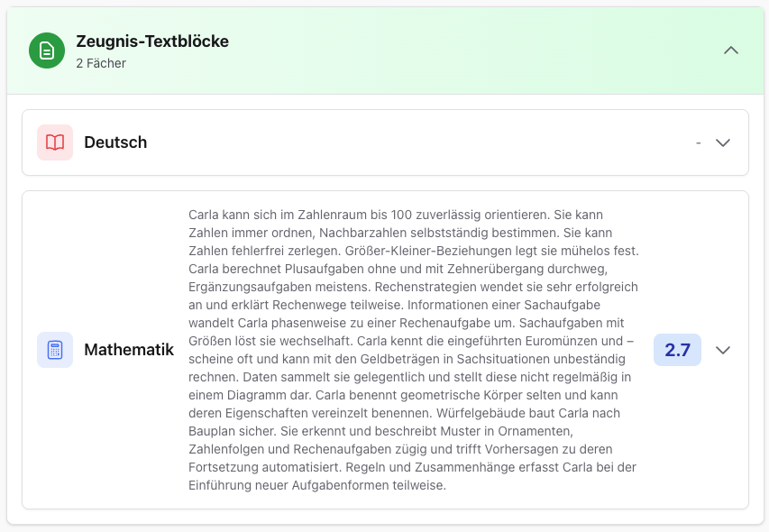Expand the Deutsch text block
Screen dimensions: 769x532
[x=722, y=142]
